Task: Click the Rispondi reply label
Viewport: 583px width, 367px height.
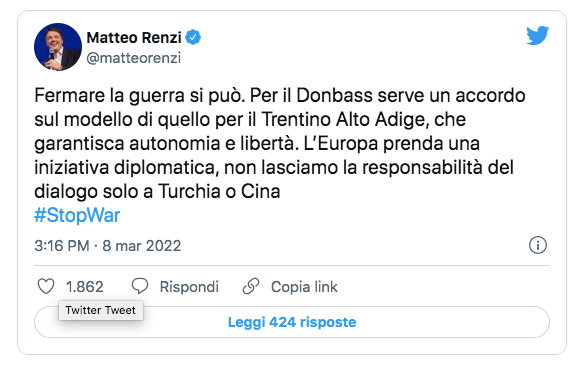Action: [x=189, y=287]
